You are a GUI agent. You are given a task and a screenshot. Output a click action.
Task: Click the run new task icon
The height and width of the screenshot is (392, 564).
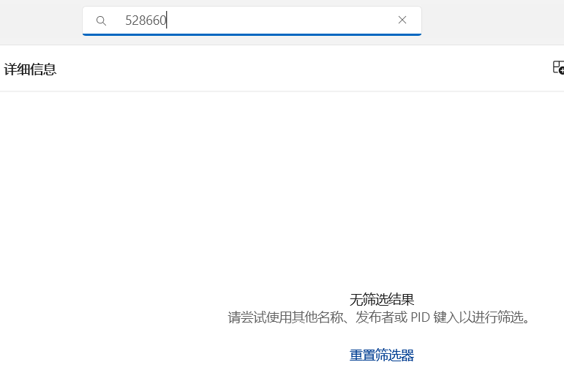click(558, 67)
